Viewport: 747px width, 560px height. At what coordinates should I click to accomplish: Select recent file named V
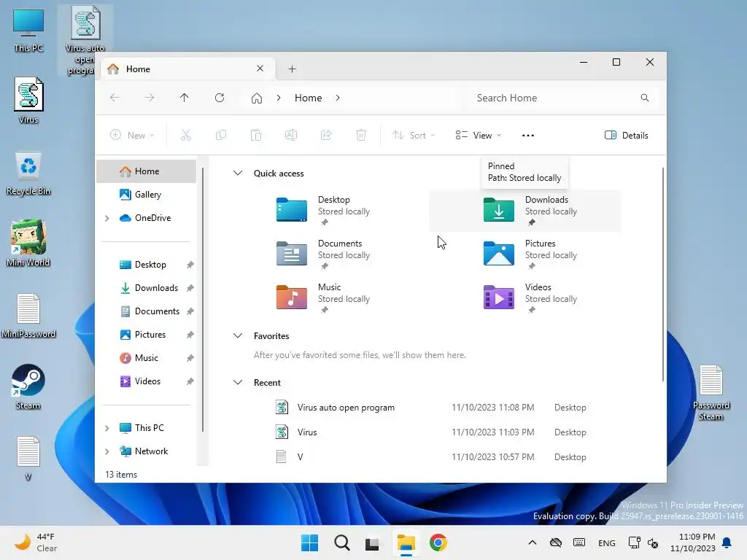coord(431,457)
